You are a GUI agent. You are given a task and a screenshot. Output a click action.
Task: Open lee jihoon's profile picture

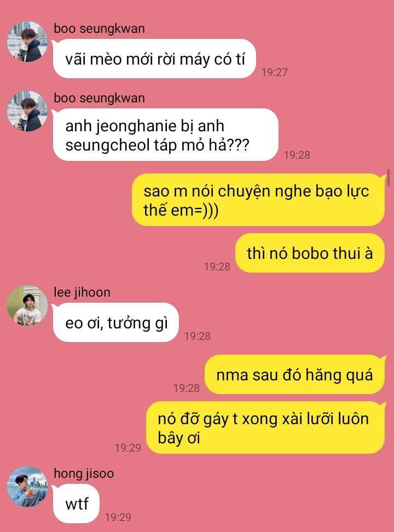[x=27, y=305]
